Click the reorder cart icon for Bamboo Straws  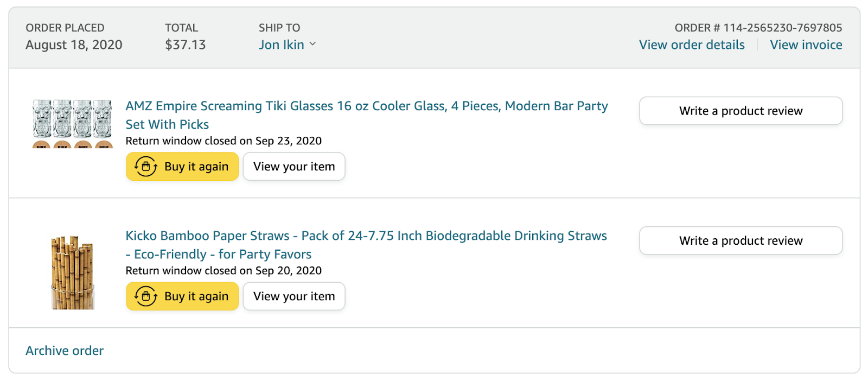click(x=145, y=296)
